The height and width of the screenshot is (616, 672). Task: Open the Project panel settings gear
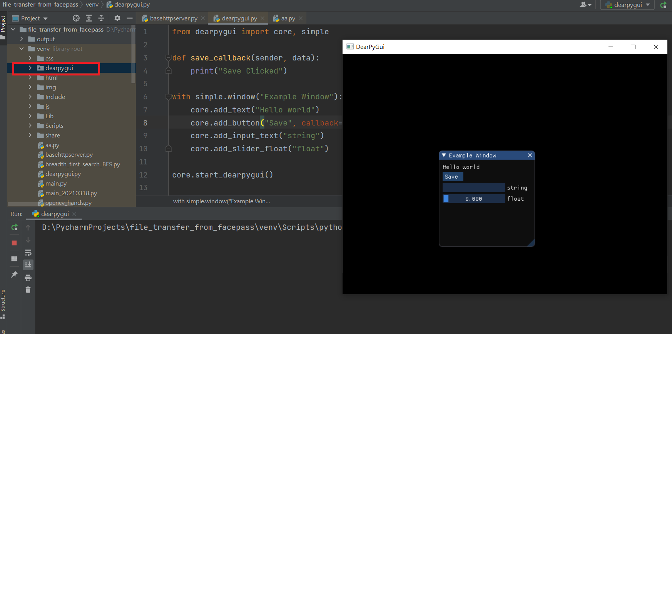(117, 18)
